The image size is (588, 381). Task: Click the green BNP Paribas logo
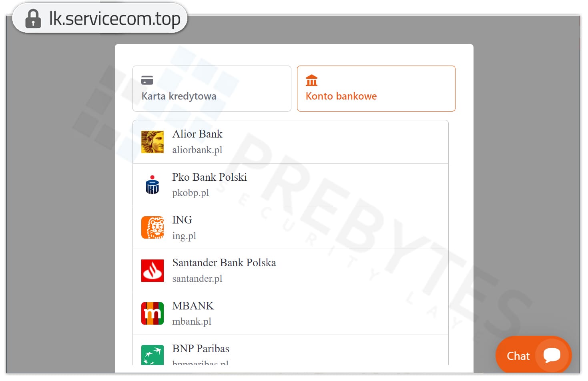coord(153,355)
